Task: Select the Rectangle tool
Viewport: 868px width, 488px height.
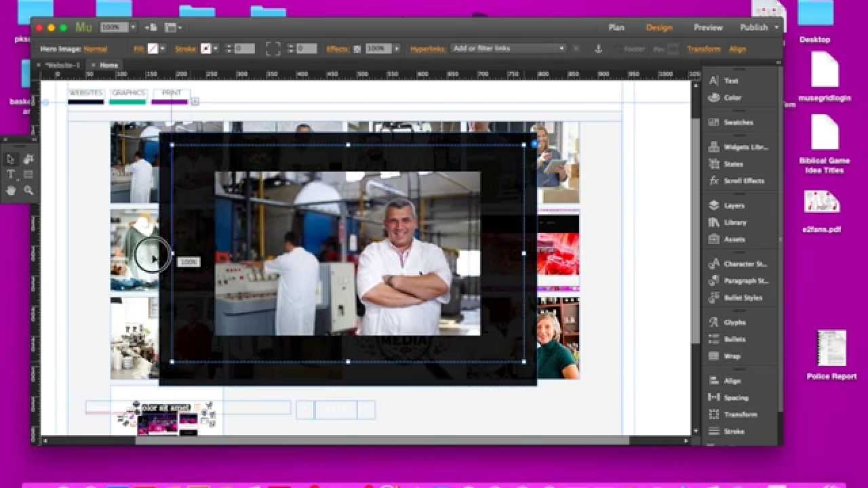Action: (x=28, y=175)
